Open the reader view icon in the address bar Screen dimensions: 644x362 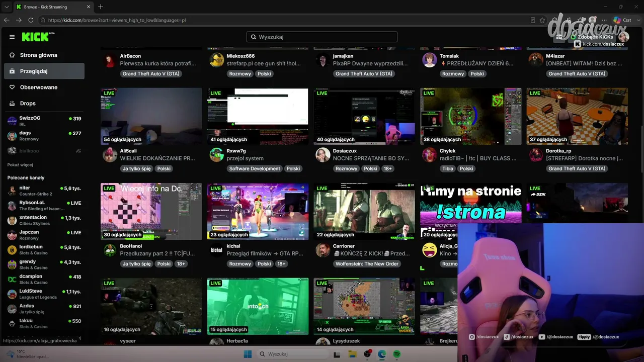click(x=533, y=20)
